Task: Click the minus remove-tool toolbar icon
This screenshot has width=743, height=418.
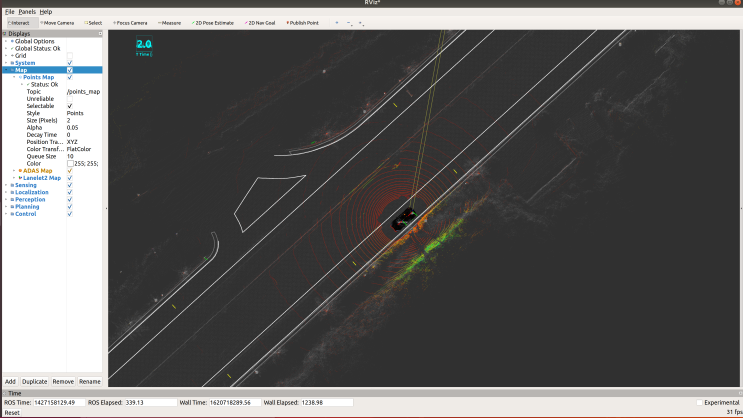Action: [x=349, y=23]
